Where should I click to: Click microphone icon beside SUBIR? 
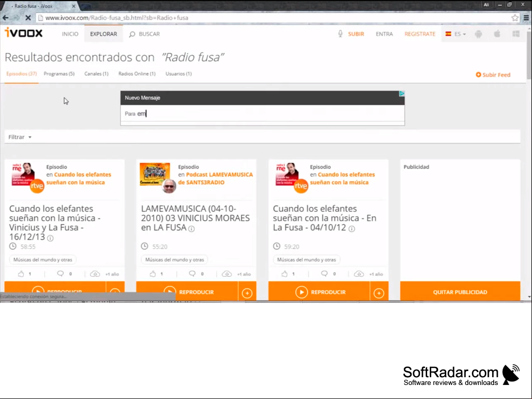point(340,34)
